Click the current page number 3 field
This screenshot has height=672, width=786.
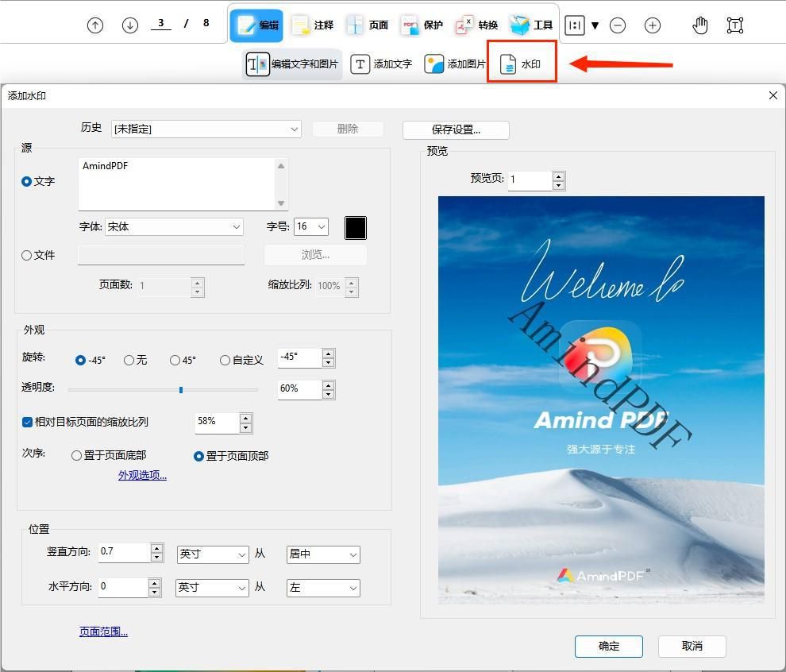(161, 23)
